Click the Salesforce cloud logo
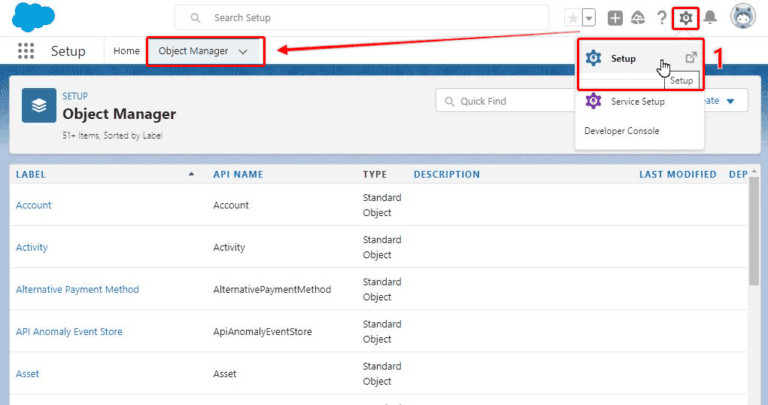768x405 pixels. [x=36, y=17]
